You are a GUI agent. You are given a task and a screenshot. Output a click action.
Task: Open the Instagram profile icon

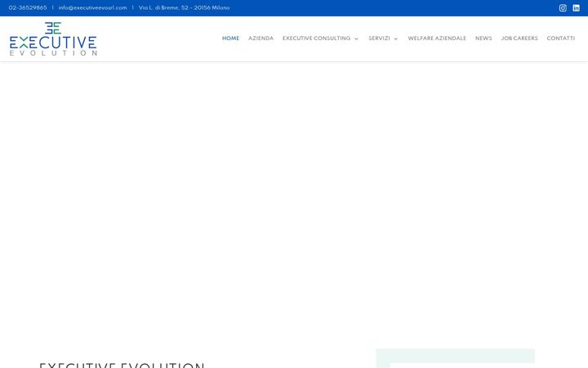click(x=563, y=8)
